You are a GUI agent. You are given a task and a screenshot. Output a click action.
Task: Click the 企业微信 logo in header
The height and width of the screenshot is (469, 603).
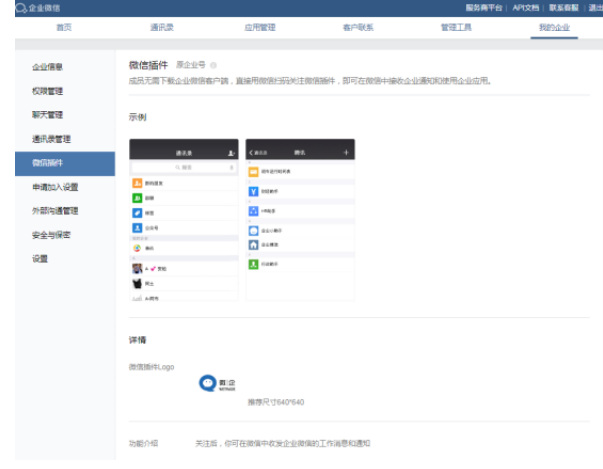click(38, 8)
